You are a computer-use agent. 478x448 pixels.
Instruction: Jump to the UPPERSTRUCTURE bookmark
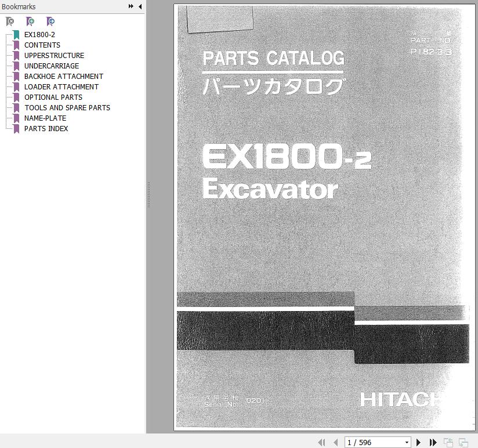(x=55, y=56)
